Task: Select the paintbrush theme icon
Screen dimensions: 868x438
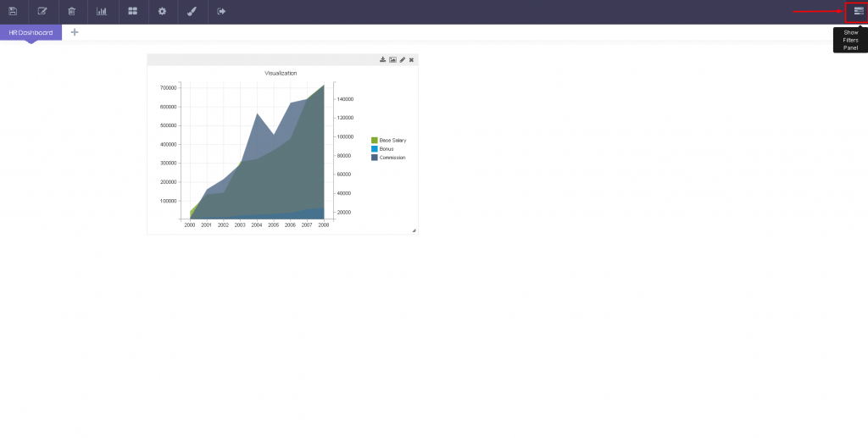Action: 192,12
